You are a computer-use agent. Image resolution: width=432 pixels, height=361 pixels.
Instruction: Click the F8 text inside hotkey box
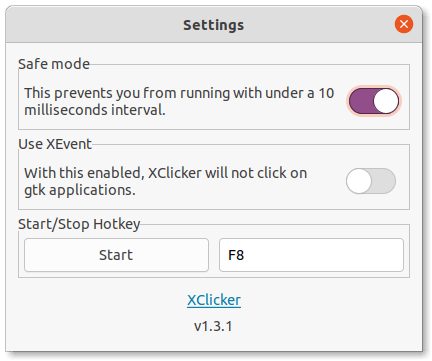(236, 255)
